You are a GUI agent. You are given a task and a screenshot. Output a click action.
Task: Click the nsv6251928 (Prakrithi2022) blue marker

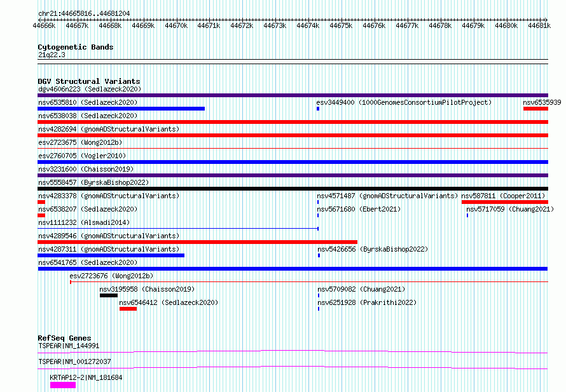(319, 309)
